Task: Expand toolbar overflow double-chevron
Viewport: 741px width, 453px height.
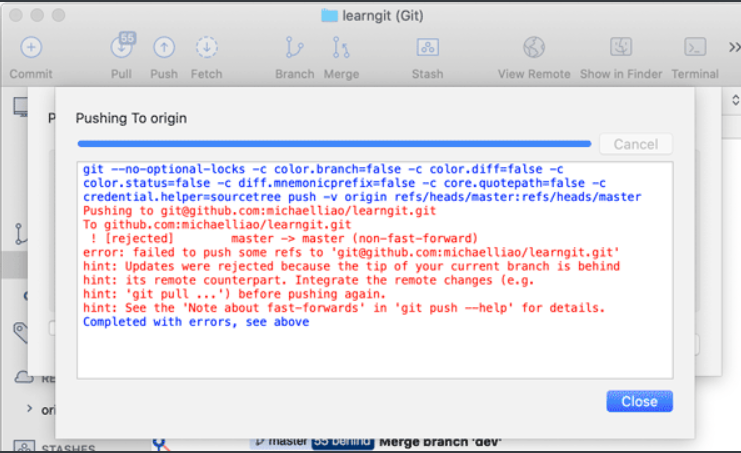Action: (734, 48)
